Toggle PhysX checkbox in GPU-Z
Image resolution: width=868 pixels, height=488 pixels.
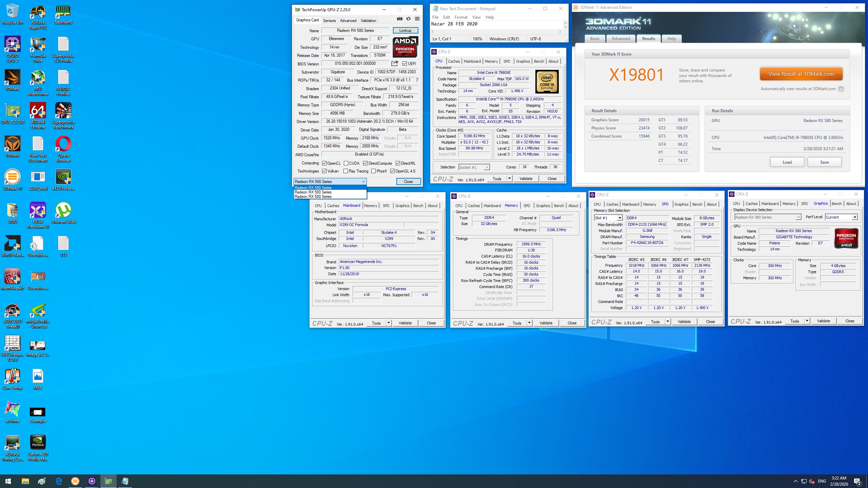tap(373, 171)
